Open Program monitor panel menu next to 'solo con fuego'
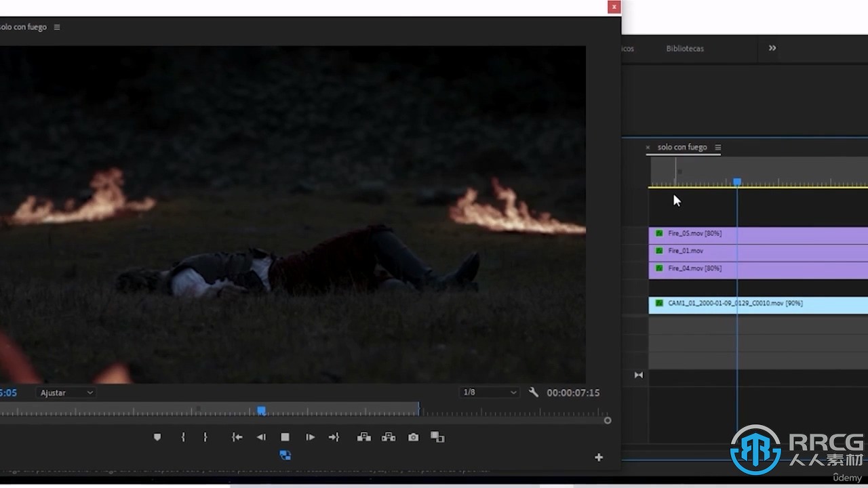Screen dimensions: 868x488 point(57,27)
